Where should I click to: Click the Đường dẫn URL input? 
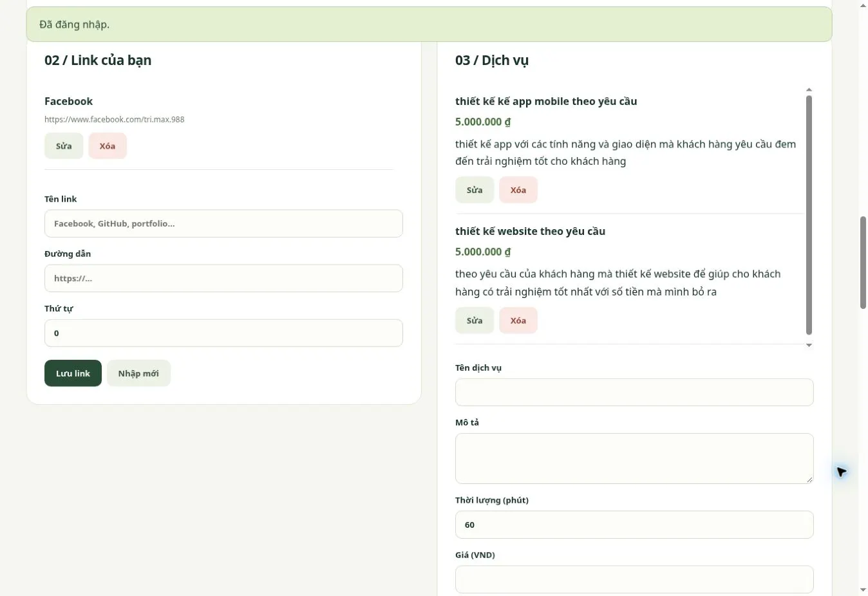(223, 278)
